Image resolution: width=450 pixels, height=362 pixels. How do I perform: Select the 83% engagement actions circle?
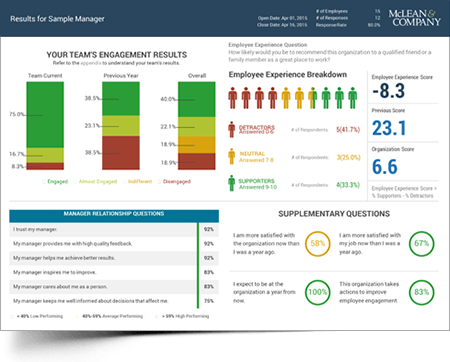pyautogui.click(x=422, y=292)
